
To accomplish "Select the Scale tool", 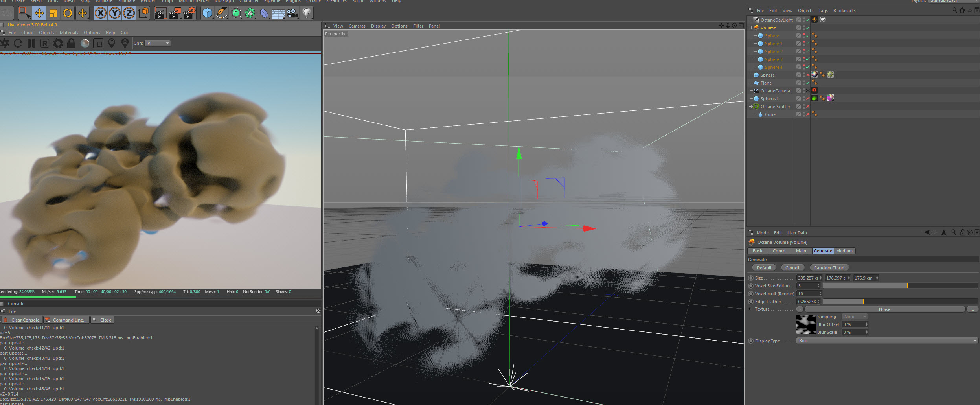I will [x=53, y=13].
